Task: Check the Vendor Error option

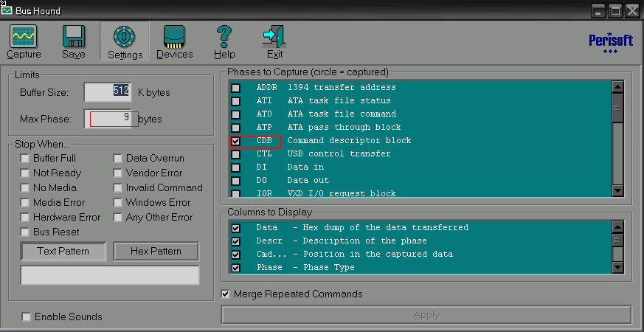Action: (118, 173)
